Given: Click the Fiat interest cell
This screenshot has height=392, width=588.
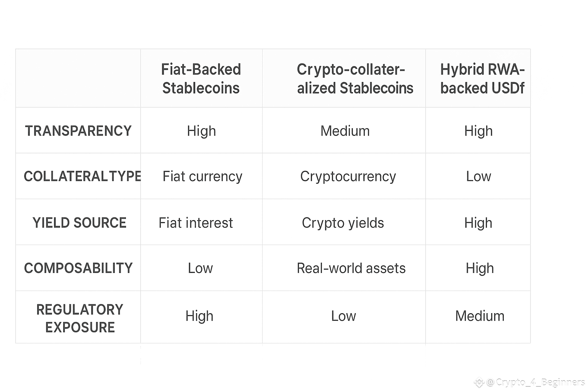Looking at the screenshot, I should tap(196, 223).
